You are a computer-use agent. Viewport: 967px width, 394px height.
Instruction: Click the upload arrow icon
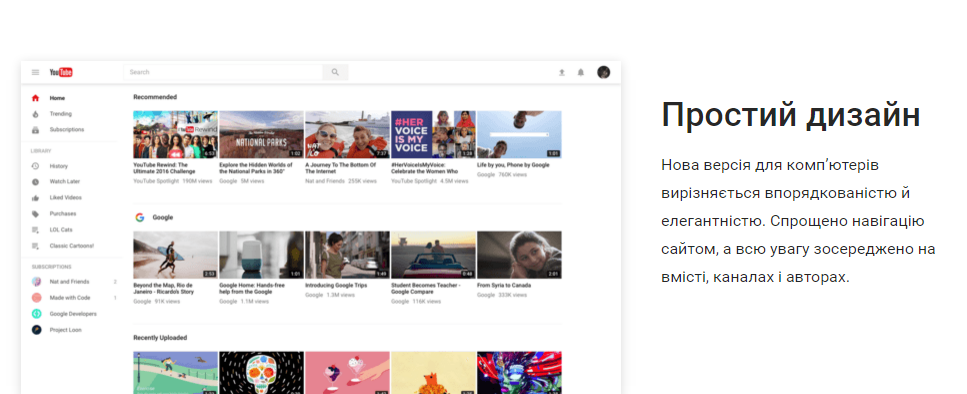[x=562, y=72]
